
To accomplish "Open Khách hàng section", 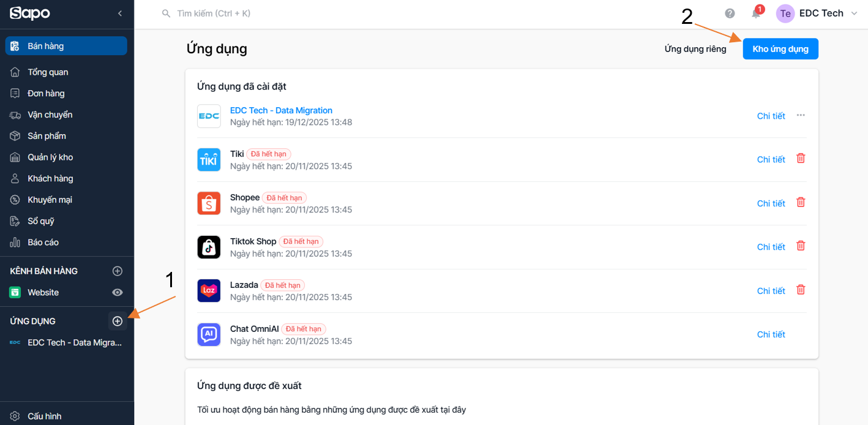I will (x=50, y=179).
